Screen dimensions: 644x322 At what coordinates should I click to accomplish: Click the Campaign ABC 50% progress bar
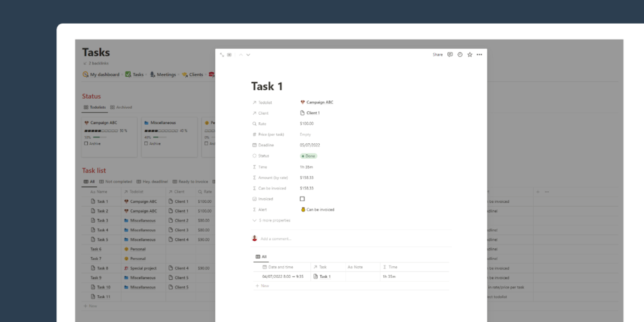101,131
